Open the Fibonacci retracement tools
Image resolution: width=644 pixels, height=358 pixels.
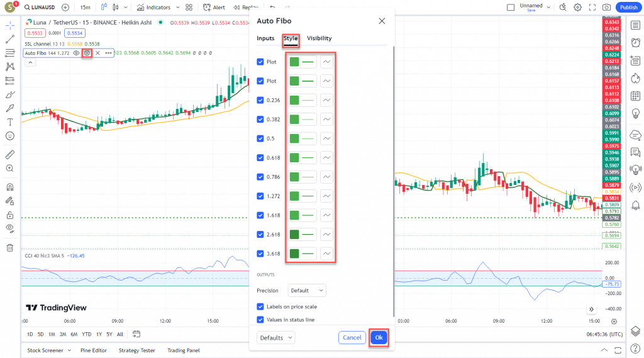pos(10,53)
